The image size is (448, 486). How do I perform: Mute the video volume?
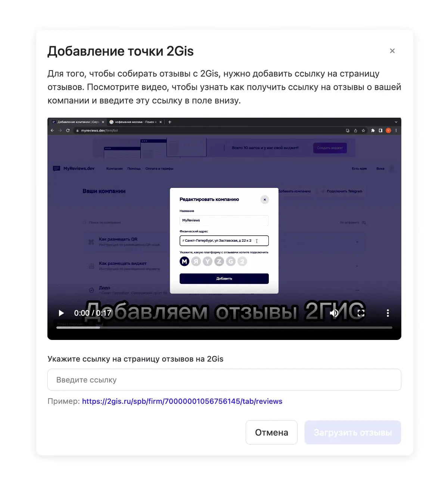coord(334,313)
